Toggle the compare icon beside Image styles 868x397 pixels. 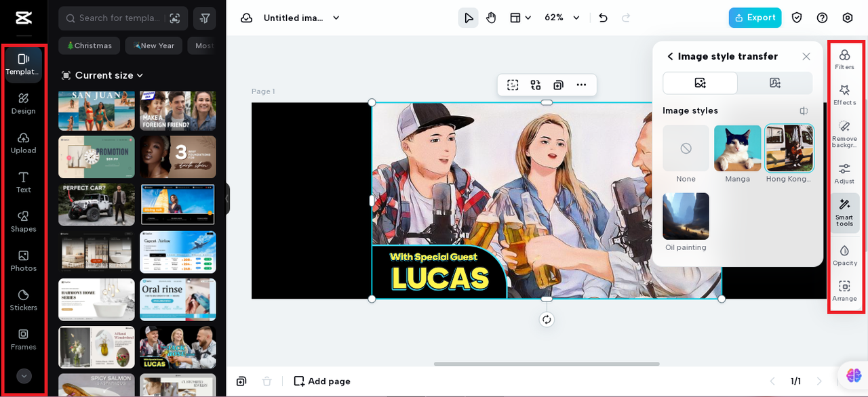pyautogui.click(x=804, y=110)
